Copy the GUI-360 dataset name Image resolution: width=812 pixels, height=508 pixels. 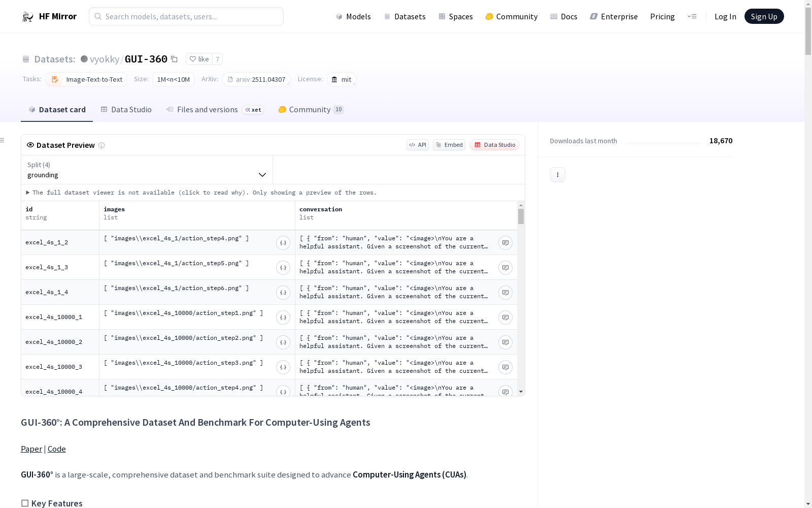(174, 59)
